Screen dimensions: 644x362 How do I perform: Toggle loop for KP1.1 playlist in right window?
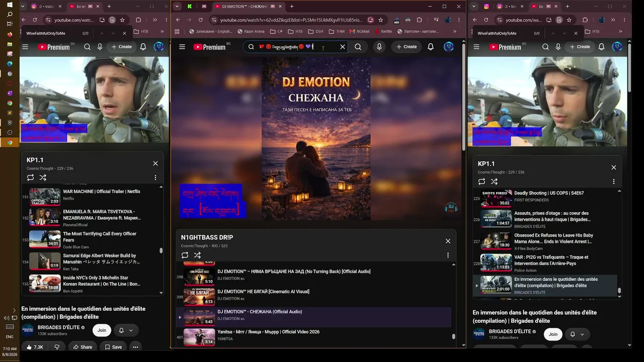point(481,182)
